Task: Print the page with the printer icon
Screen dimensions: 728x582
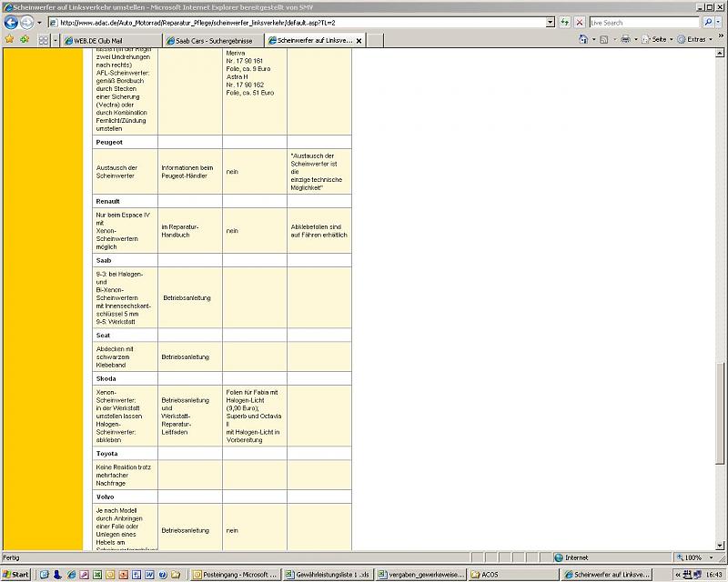Action: [626, 39]
